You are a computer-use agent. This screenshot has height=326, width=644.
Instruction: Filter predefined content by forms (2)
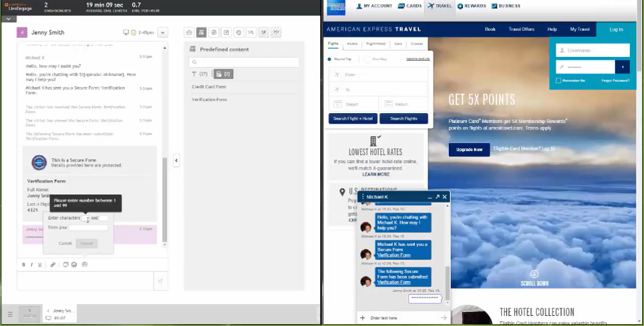click(223, 74)
